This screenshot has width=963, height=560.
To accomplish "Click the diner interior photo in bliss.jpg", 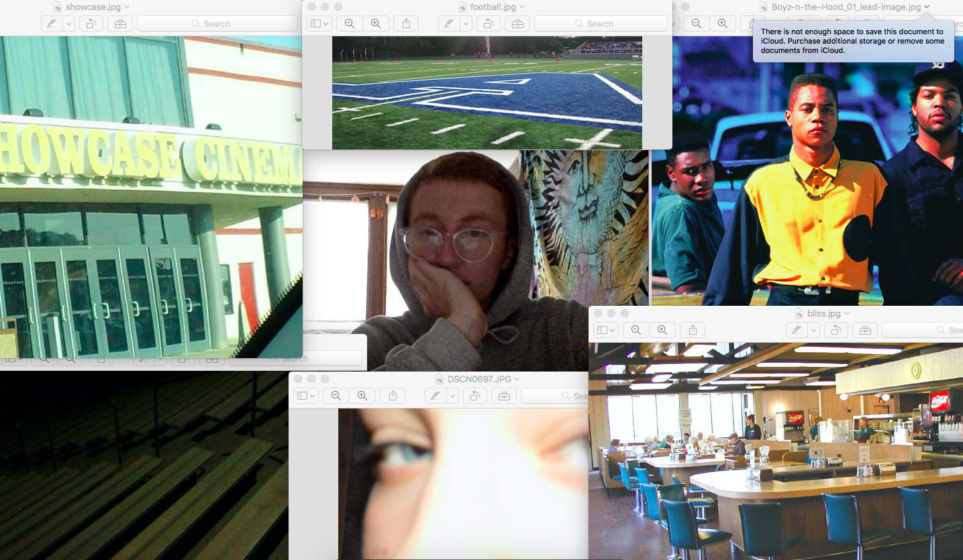I will 776,451.
